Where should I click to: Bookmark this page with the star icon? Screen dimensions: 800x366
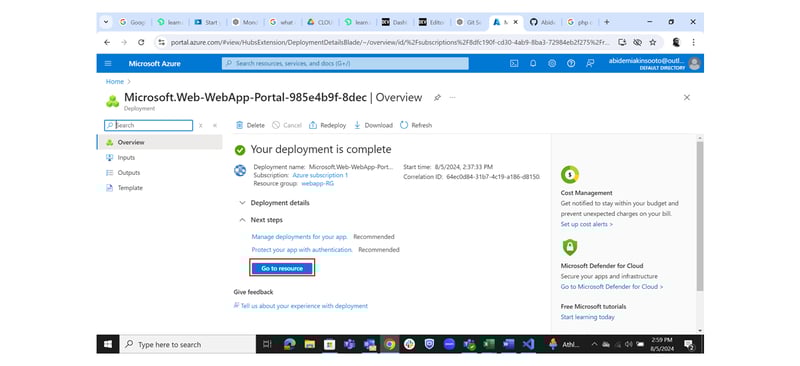pos(653,42)
